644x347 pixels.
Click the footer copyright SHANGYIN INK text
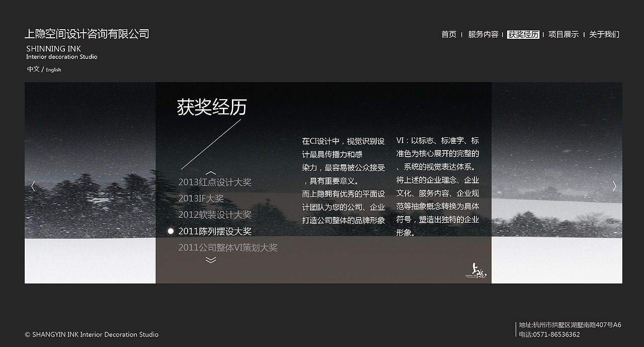[92, 334]
